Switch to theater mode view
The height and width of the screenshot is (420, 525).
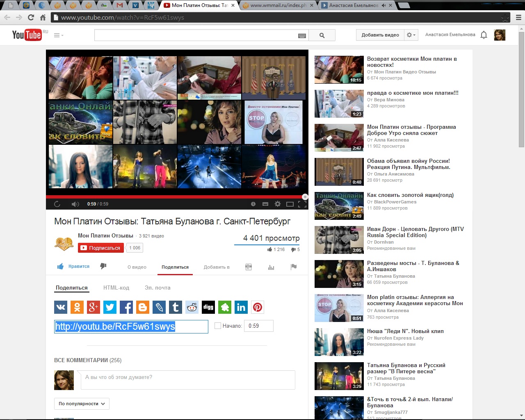coord(290,204)
